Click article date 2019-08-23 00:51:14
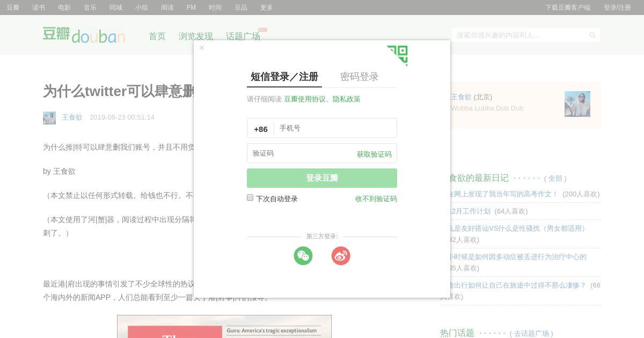The width and height of the screenshot is (644, 338). click(x=122, y=117)
